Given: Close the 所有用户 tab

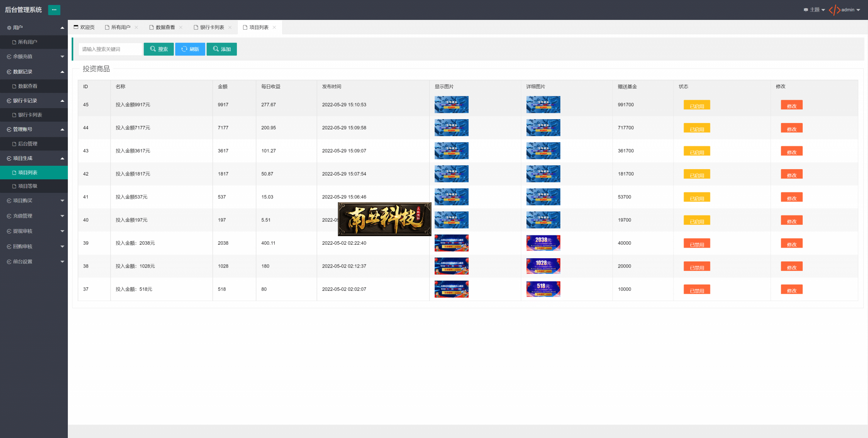Looking at the screenshot, I should 136,28.
